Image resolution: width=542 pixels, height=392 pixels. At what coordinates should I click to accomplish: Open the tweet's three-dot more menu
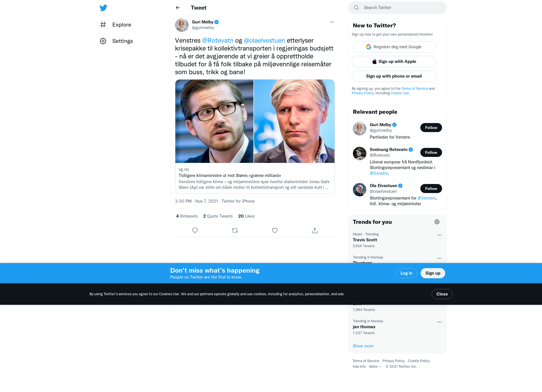tap(332, 22)
